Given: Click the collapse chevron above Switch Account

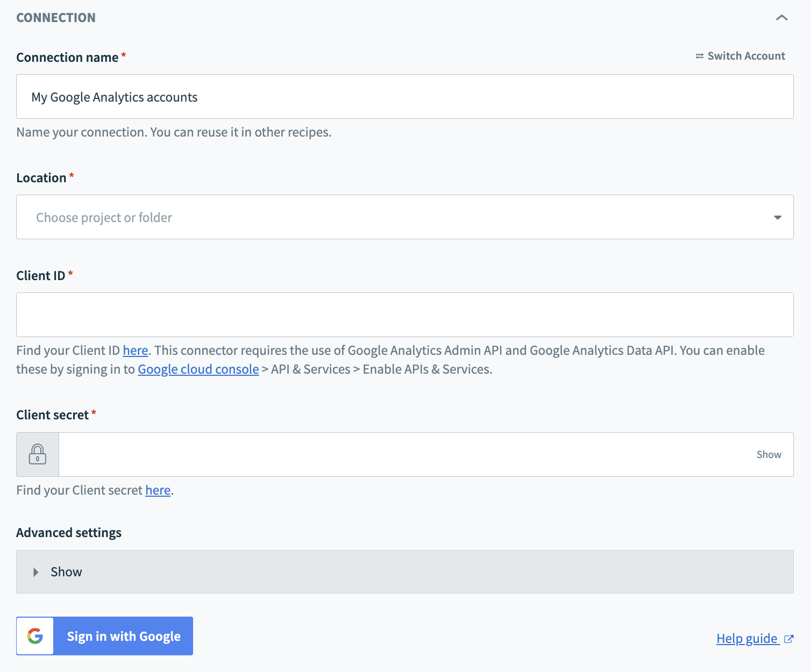Looking at the screenshot, I should [x=781, y=17].
